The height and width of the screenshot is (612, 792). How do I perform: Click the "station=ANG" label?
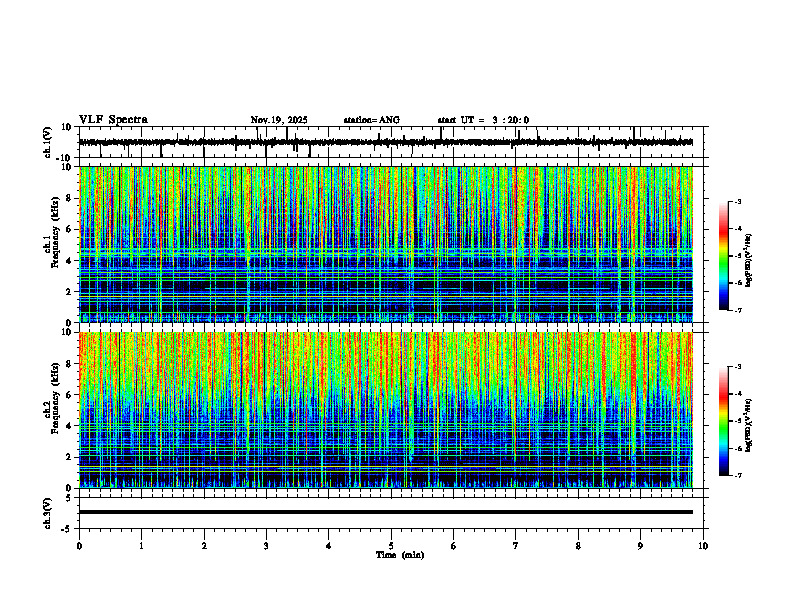[372, 120]
